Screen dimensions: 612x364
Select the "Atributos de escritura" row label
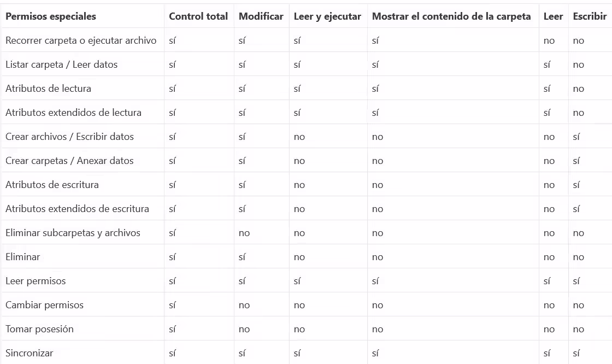(52, 185)
